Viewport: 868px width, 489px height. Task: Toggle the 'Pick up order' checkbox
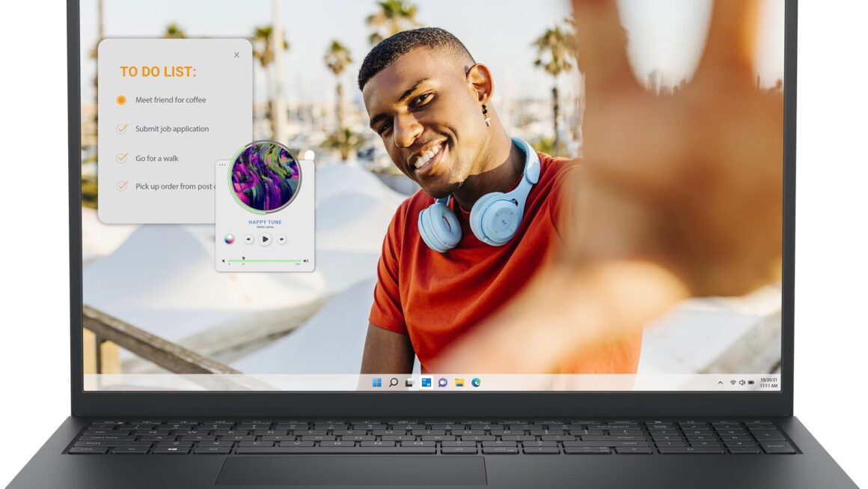tap(122, 186)
